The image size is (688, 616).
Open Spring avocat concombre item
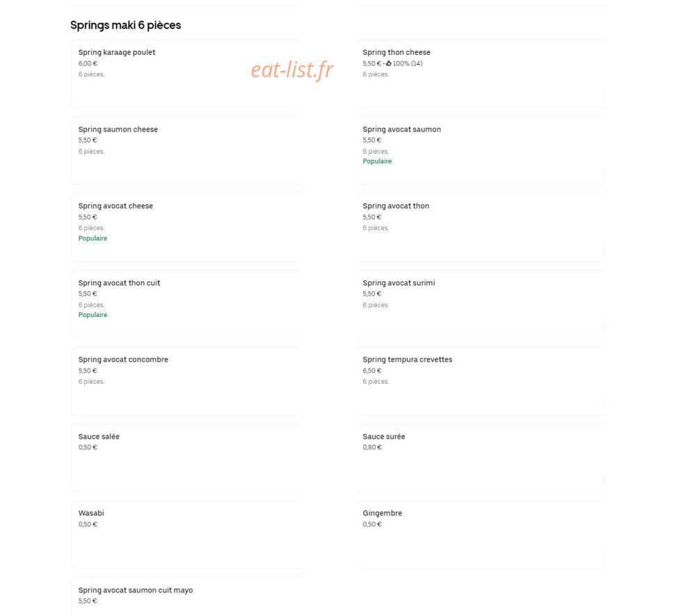tap(186, 381)
